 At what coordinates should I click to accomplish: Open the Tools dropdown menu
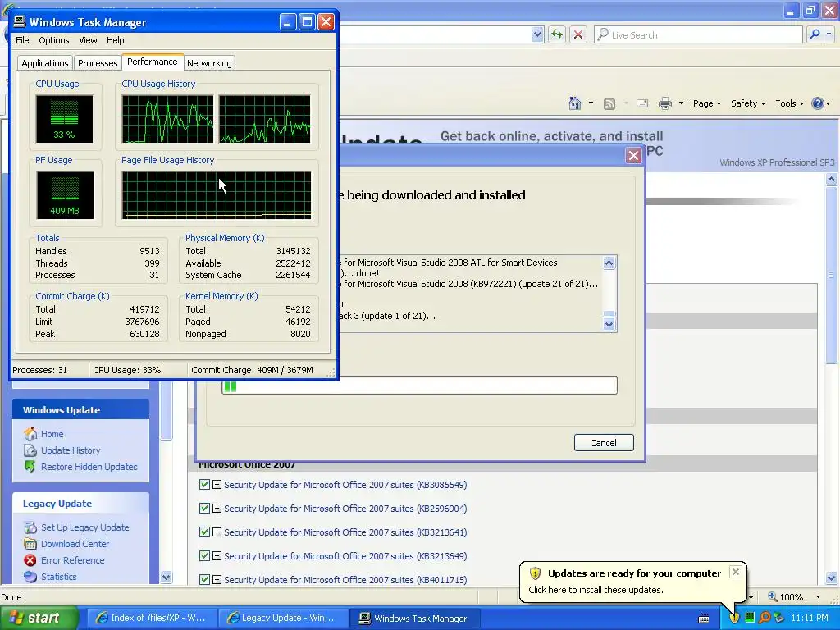tap(790, 103)
